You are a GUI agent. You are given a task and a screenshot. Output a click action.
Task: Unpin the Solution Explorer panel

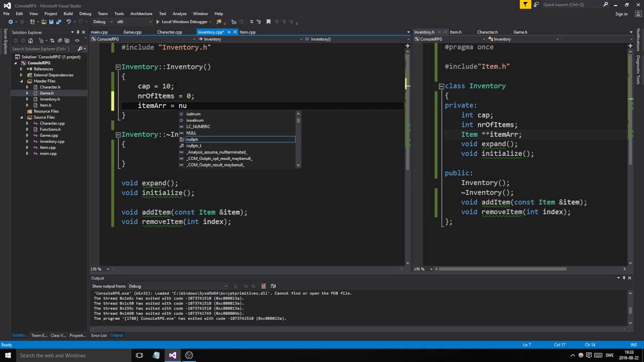(78, 32)
